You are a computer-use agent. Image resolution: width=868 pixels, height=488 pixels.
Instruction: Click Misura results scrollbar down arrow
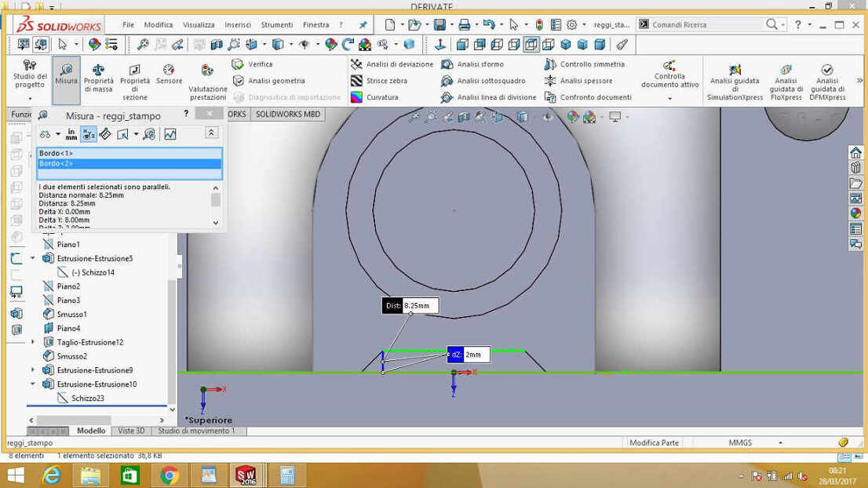(x=216, y=222)
